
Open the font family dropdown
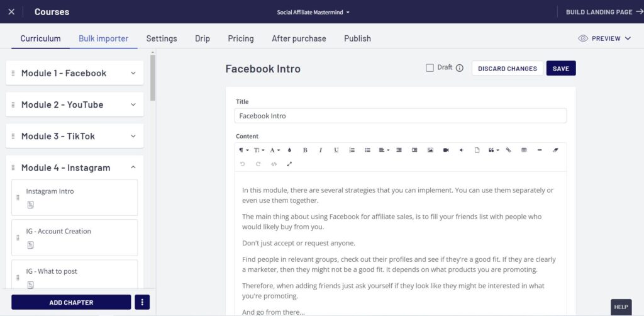coord(274,150)
